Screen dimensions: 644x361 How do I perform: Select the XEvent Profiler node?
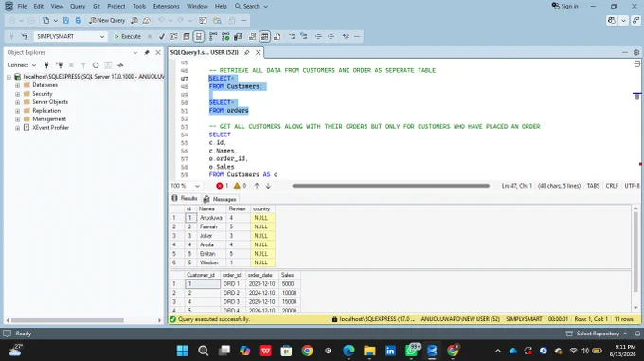(50, 128)
